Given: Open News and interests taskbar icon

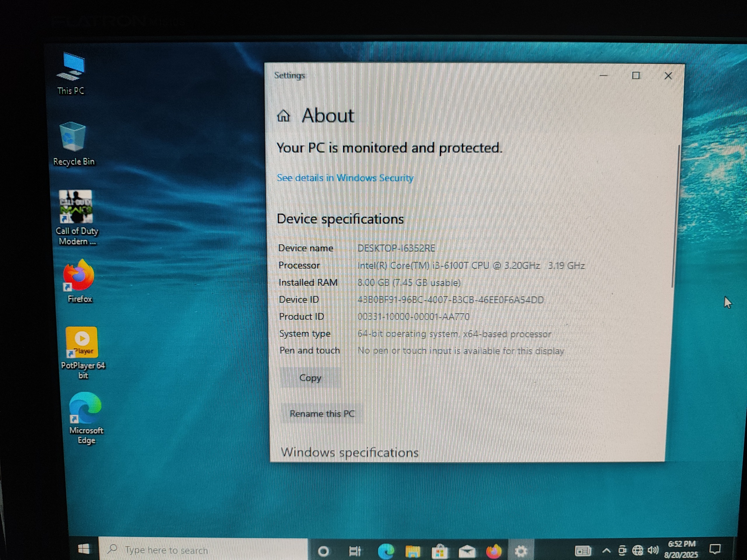Looking at the screenshot, I should click(x=583, y=551).
